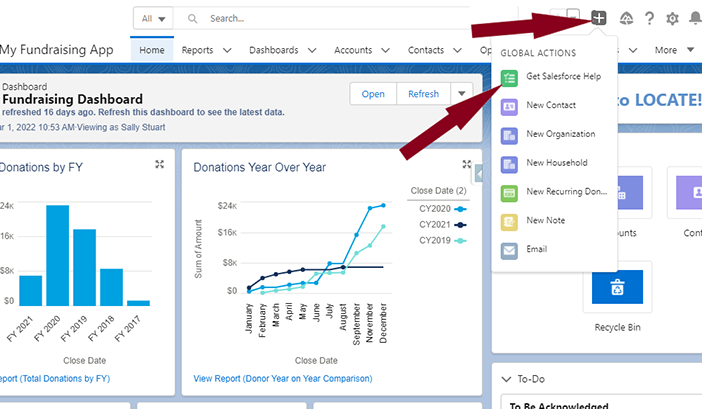The height and width of the screenshot is (409, 702).
Task: Click the Fundraising Dashboard title
Action: click(x=73, y=99)
